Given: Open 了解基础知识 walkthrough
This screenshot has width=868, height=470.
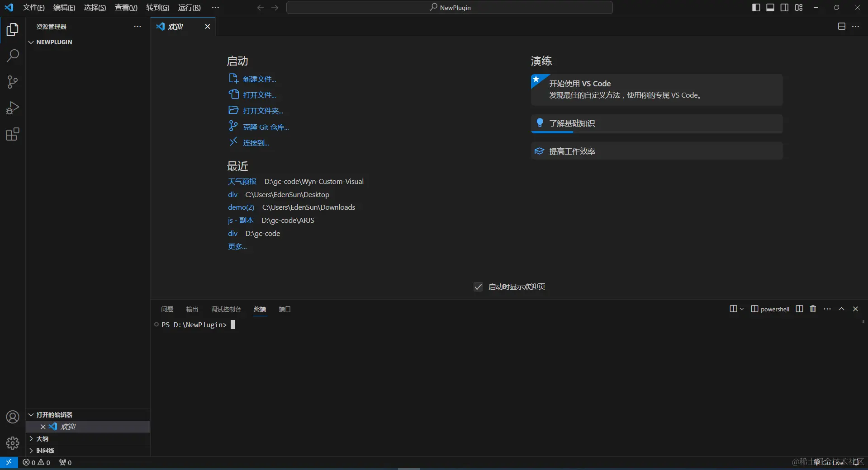Looking at the screenshot, I should 657,123.
